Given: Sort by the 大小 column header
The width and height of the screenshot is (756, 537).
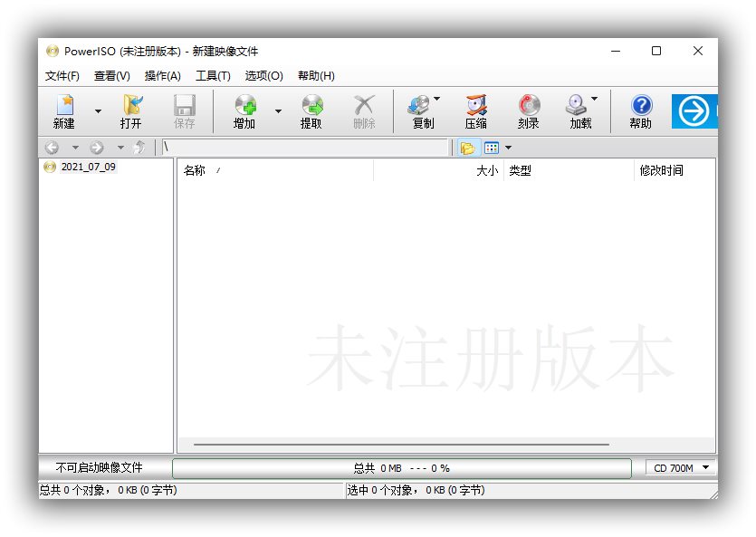Looking at the screenshot, I should tap(439, 170).
